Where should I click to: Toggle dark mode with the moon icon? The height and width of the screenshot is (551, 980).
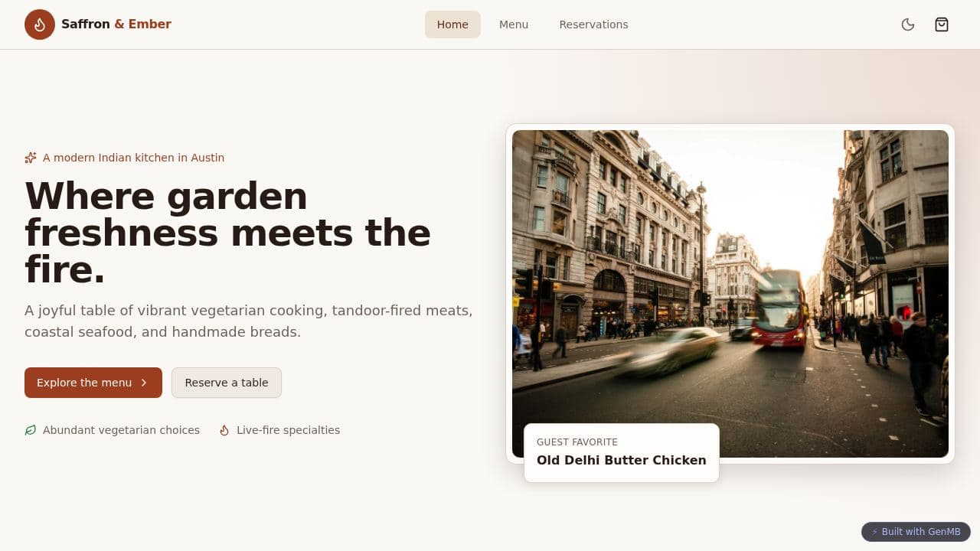point(908,24)
